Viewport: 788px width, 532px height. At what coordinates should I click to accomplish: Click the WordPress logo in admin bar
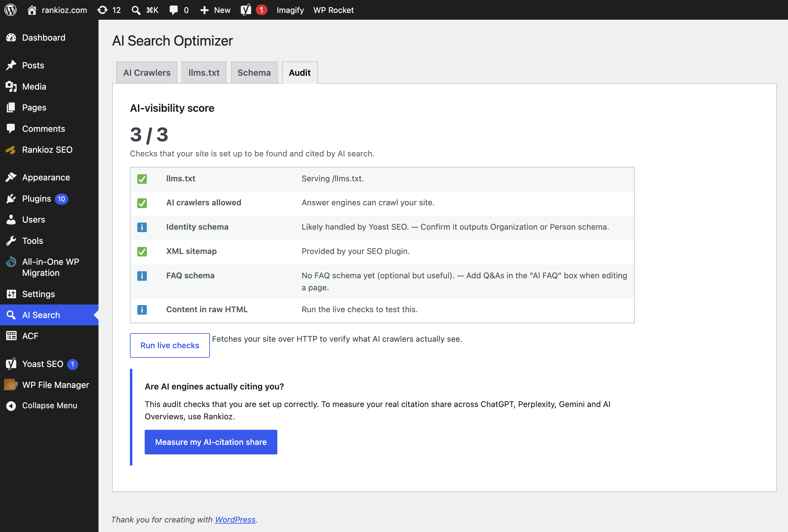point(10,10)
